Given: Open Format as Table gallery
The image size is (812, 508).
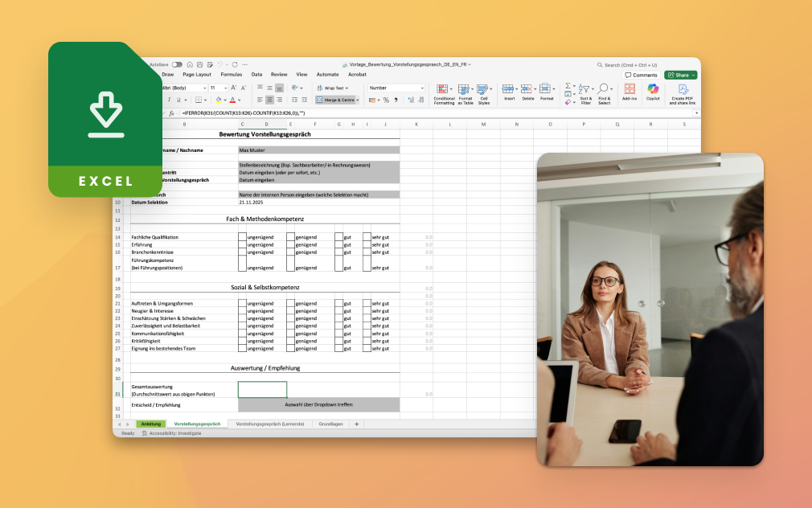Looking at the screenshot, I should (465, 94).
